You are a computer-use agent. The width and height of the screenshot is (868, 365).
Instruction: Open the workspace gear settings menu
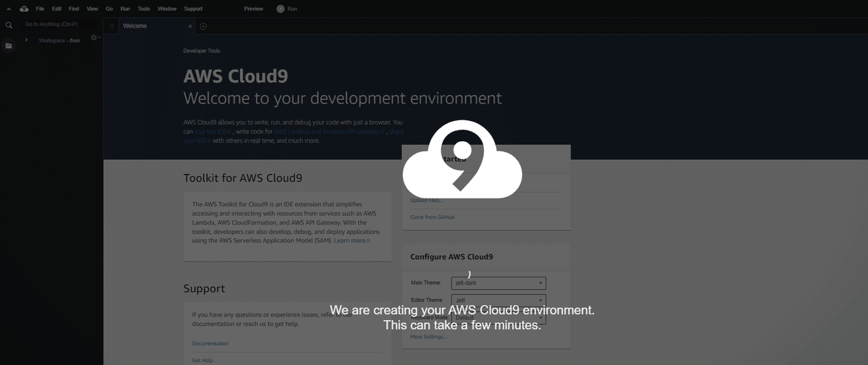(x=94, y=38)
